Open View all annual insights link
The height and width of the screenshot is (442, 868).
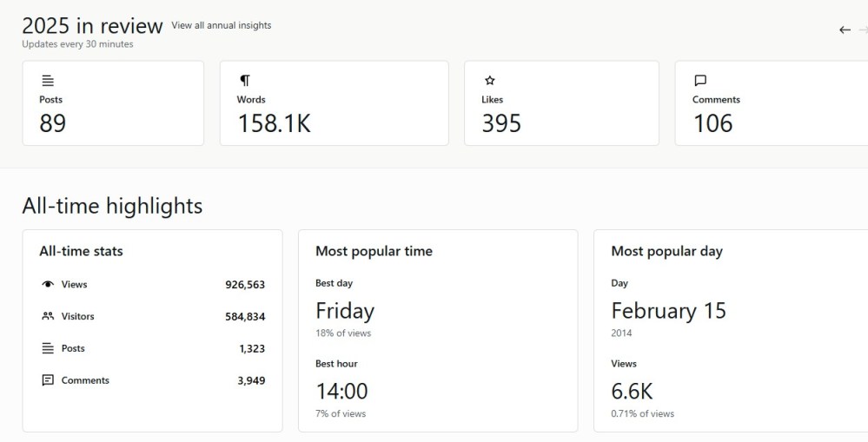point(222,25)
